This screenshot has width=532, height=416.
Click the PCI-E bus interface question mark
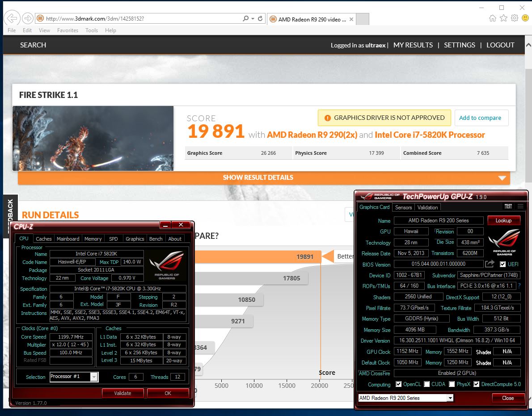pyautogui.click(x=519, y=286)
